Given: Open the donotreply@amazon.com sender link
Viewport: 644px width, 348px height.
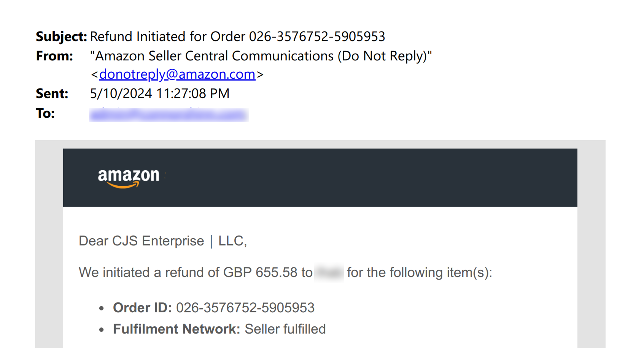Looking at the screenshot, I should coord(177,74).
